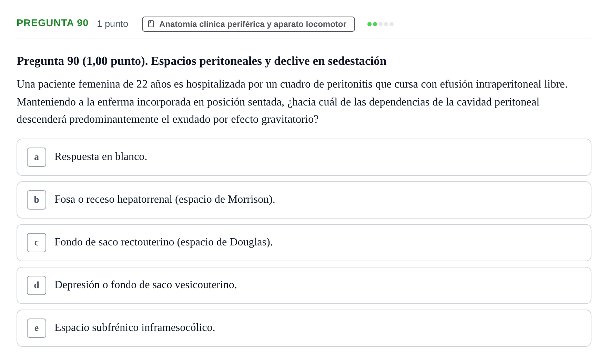Click the '1 punto' label

click(x=112, y=24)
